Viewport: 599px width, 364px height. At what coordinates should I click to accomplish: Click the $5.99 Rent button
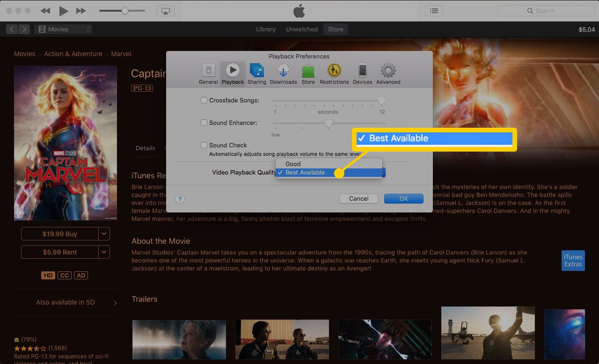[60, 252]
